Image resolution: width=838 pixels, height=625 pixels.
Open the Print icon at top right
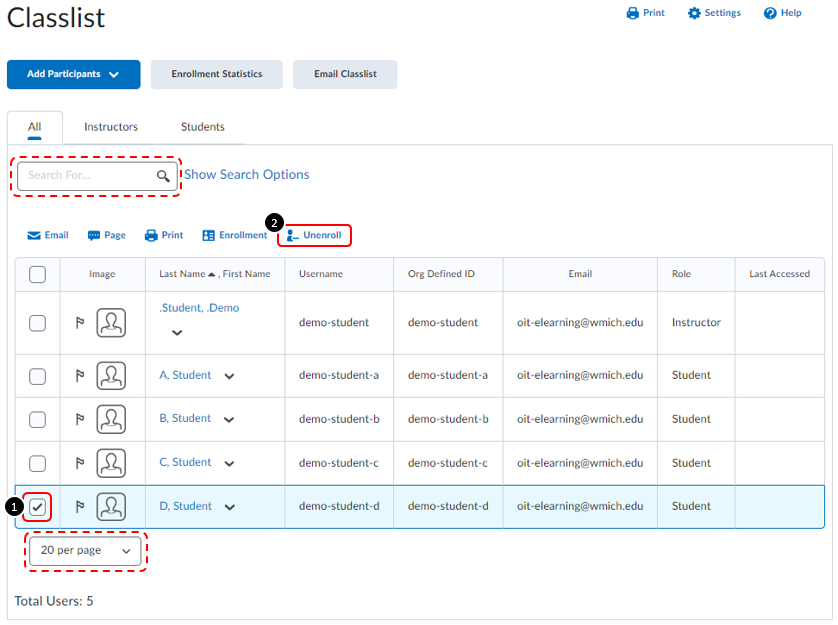645,13
